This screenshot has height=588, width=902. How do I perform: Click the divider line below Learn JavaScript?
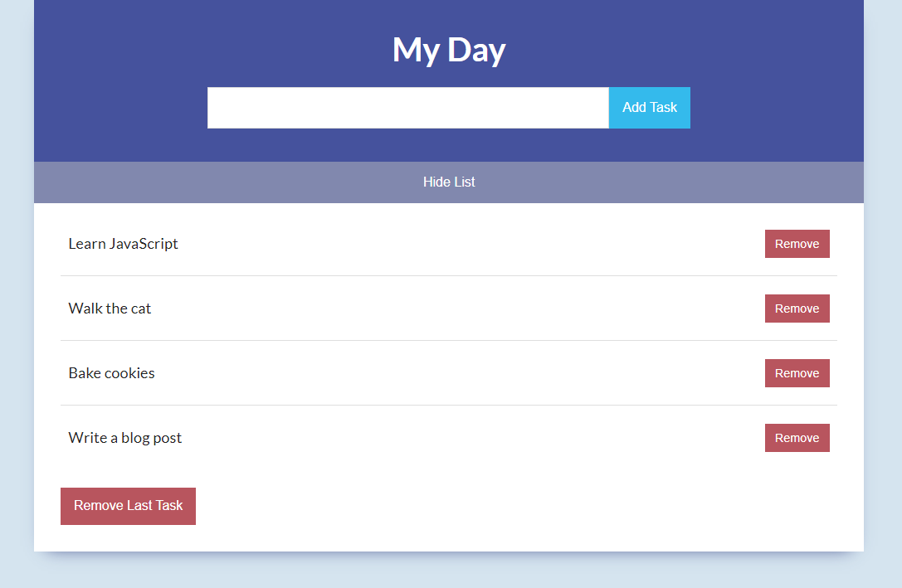click(x=449, y=276)
